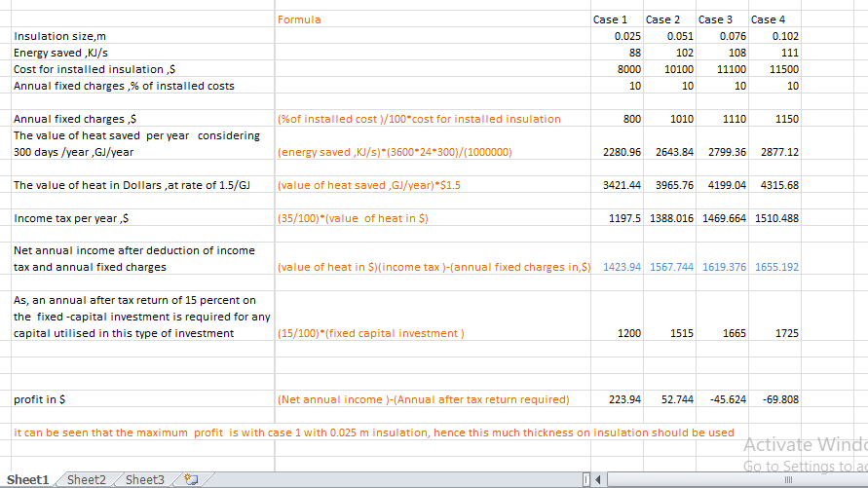The image size is (868, 488).
Task: Click the blue net income value 1423.94
Action: (x=623, y=267)
